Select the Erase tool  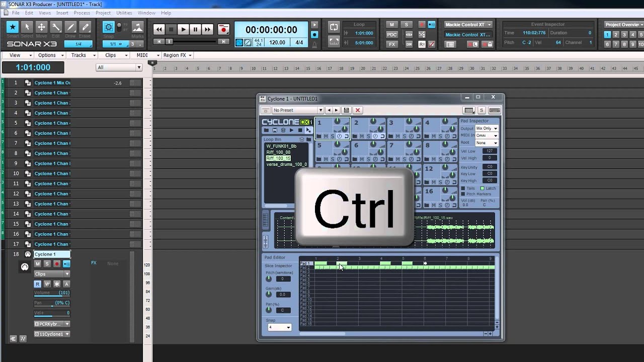click(x=85, y=27)
